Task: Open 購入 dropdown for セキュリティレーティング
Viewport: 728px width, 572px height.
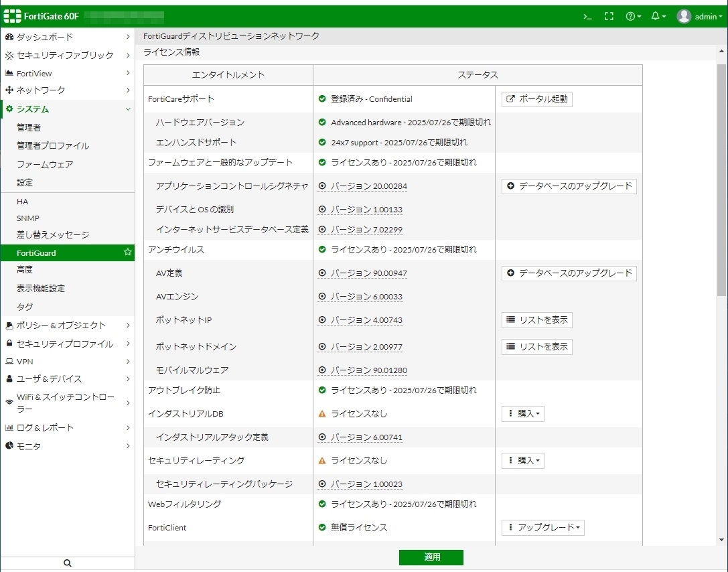Action: pos(523,461)
